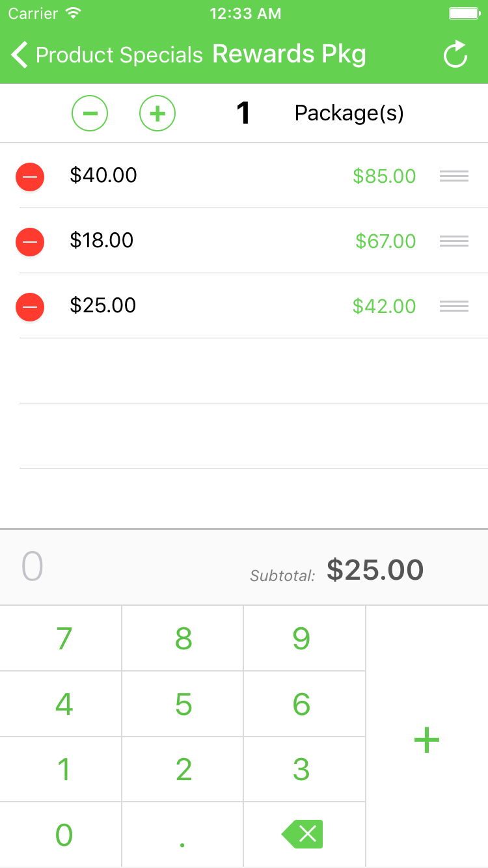Tap the $25.00 subtotal amount

[x=375, y=570]
